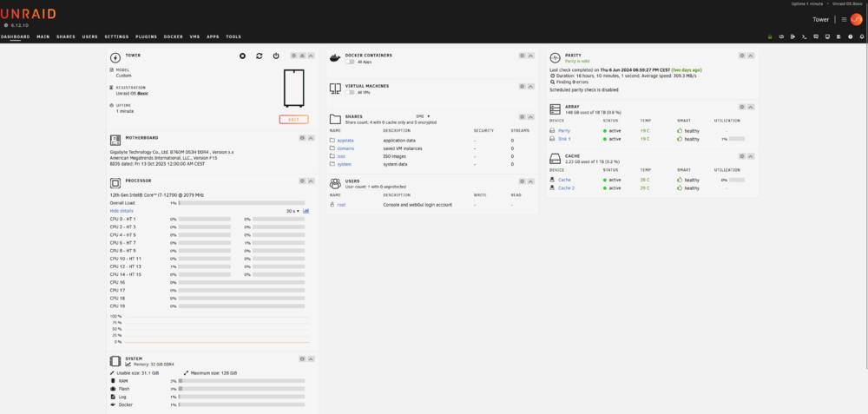Click the Stop array icon in Tower panel

242,56
